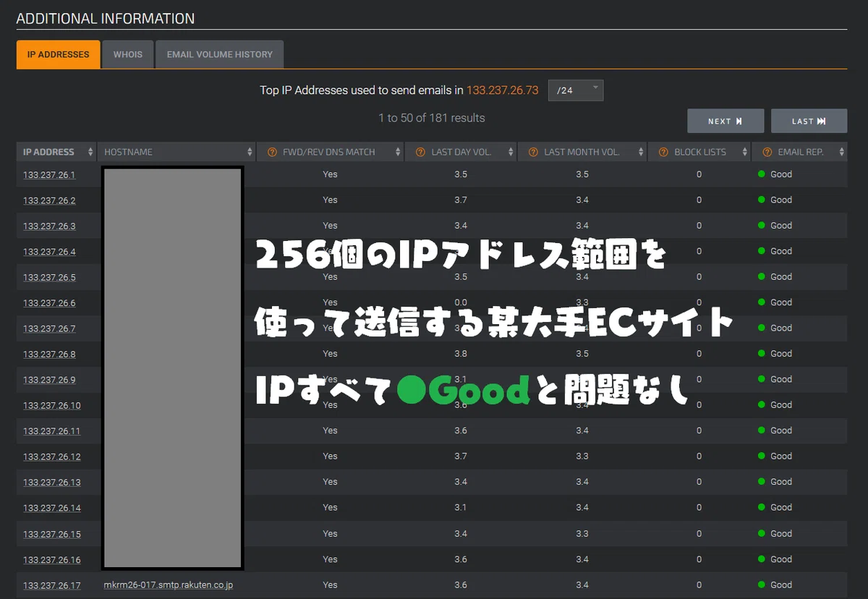Click last day volume 3.1 in the 133.237.26.14 row
This screenshot has width=868, height=599.
click(461, 507)
